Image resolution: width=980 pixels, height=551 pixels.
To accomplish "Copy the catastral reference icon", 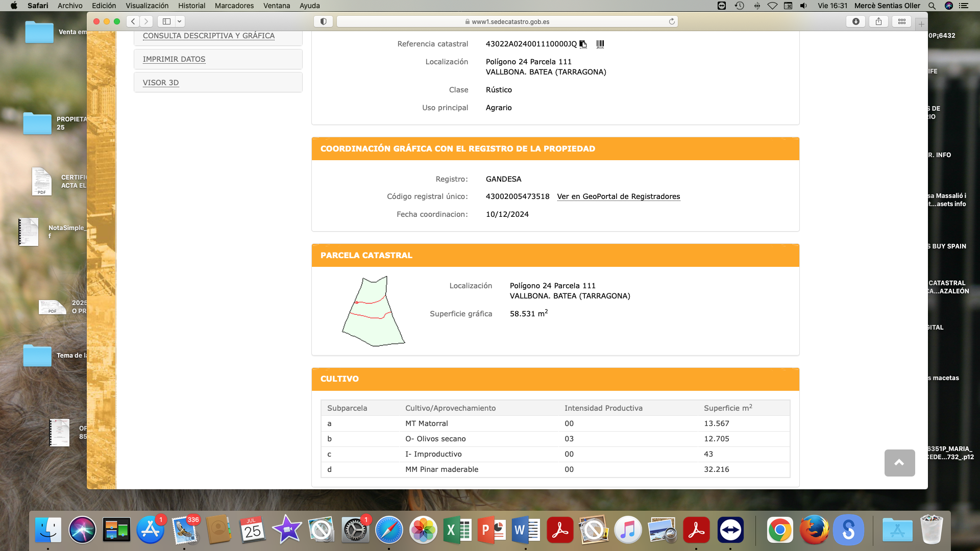I will pyautogui.click(x=583, y=44).
